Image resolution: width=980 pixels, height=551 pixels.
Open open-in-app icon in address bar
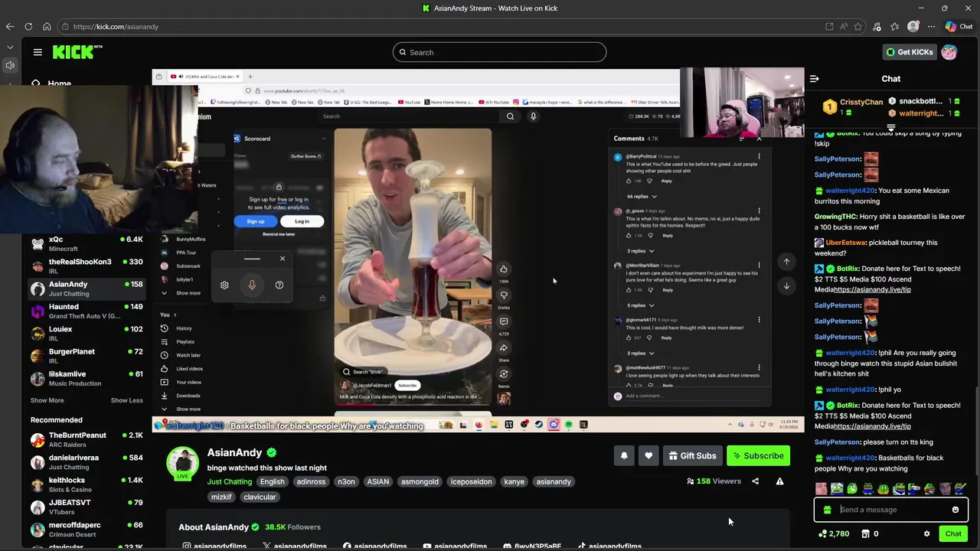click(829, 27)
